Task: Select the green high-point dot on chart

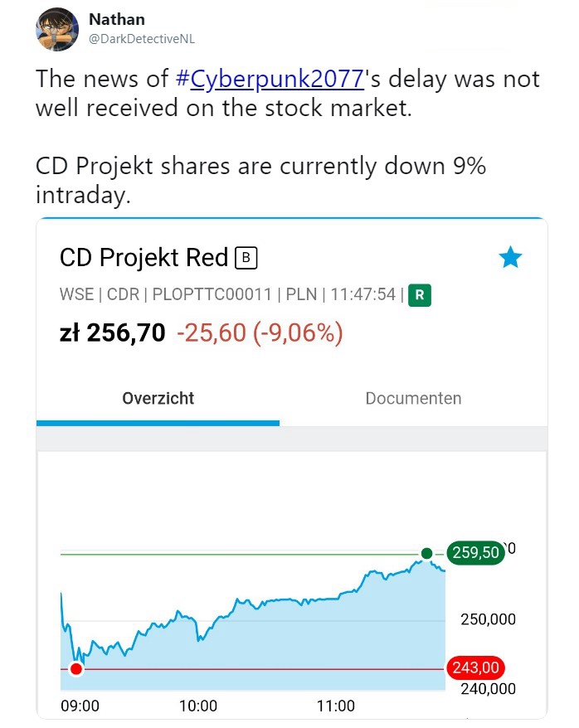Action: [x=426, y=553]
